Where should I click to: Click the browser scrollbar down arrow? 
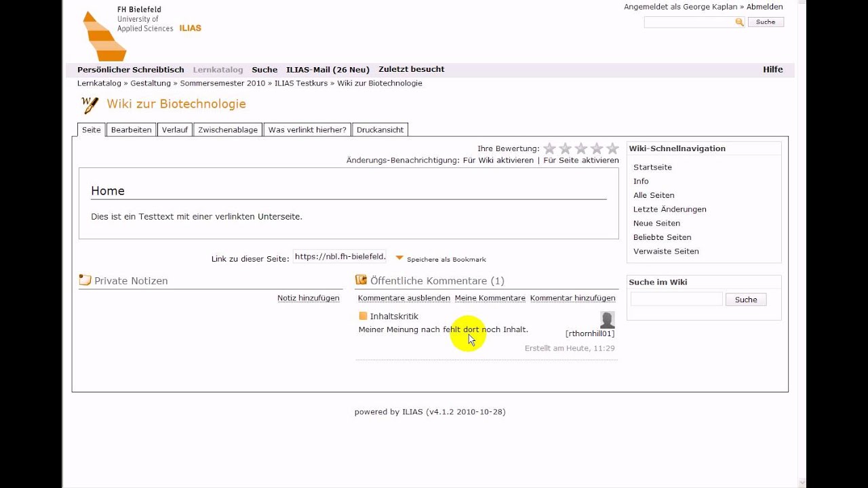click(x=802, y=483)
